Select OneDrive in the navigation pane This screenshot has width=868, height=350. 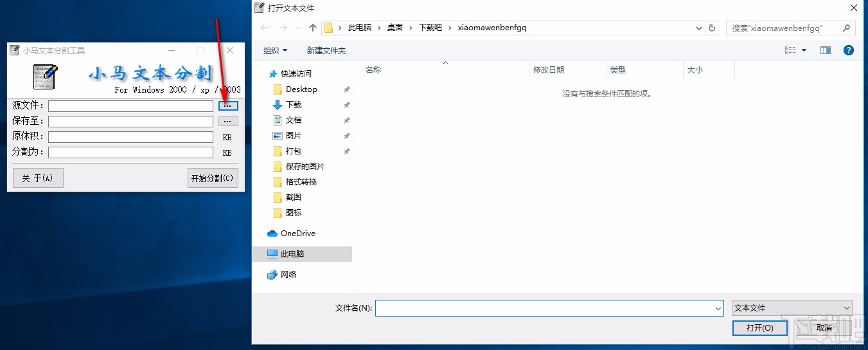pyautogui.click(x=297, y=233)
